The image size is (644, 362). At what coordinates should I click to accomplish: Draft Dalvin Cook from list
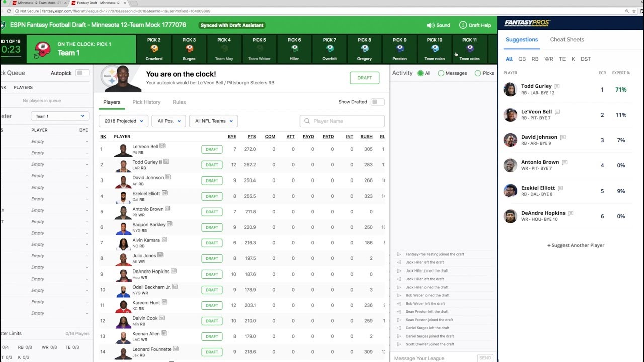(x=212, y=321)
